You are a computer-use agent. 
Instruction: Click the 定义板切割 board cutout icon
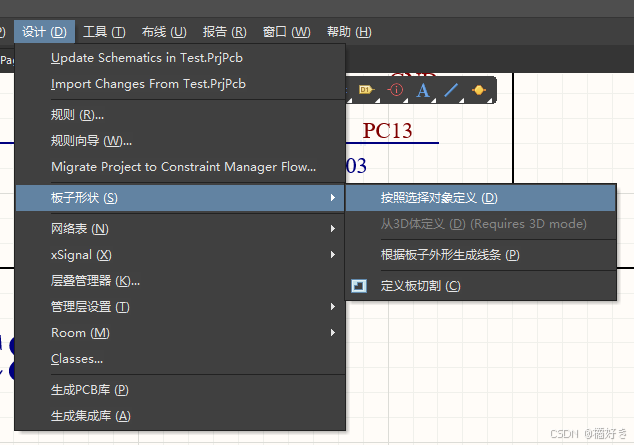point(359,286)
